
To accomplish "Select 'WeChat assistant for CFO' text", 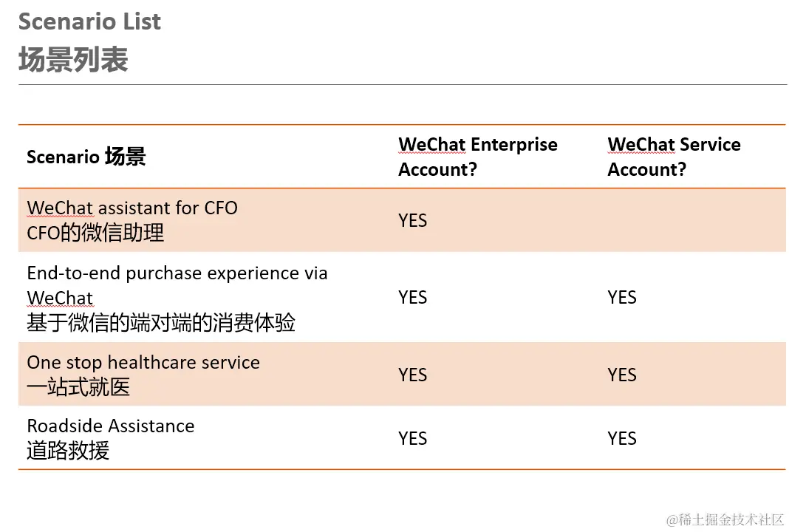I will pyautogui.click(x=132, y=208).
